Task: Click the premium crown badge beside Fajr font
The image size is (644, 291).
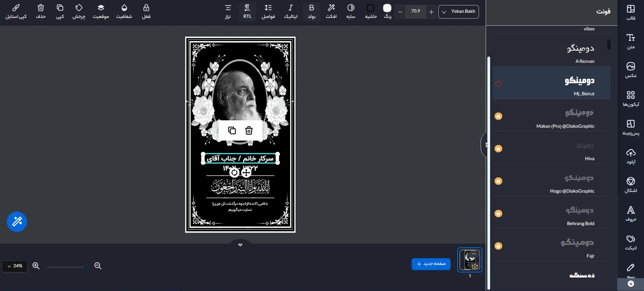Action: 498,246
